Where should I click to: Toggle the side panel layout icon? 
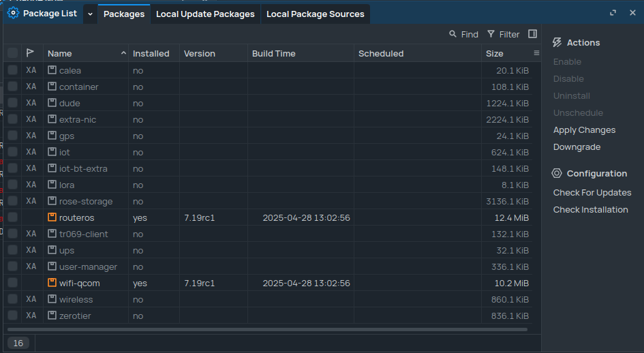point(532,34)
